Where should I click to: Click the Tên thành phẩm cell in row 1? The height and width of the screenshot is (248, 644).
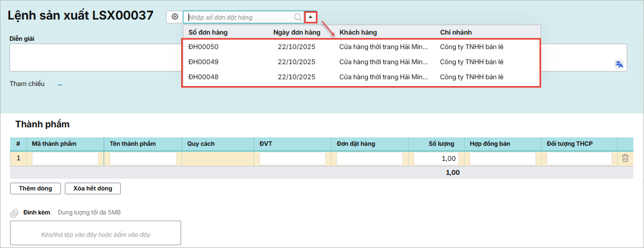tap(143, 159)
